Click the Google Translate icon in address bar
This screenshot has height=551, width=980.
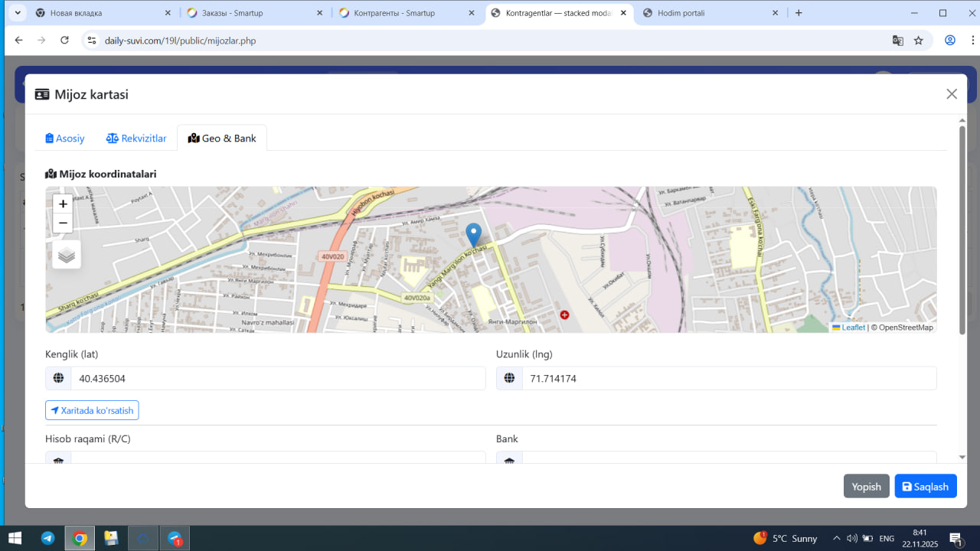898,41
